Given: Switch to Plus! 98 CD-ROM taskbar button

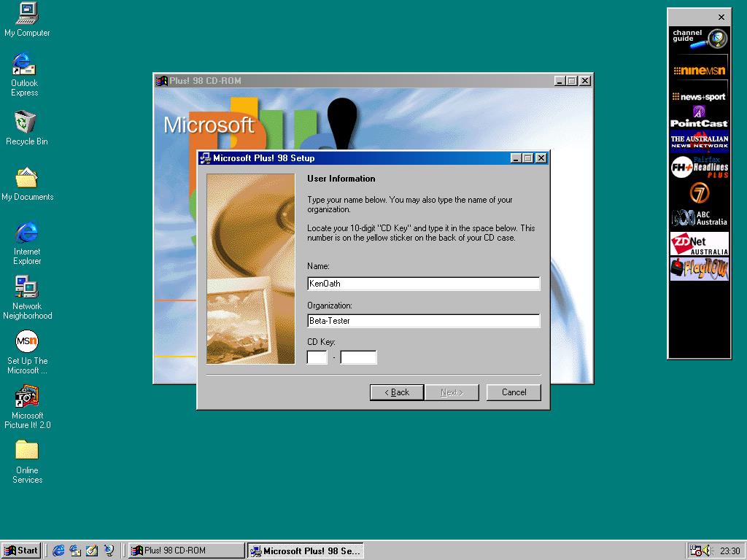Looking at the screenshot, I should coord(186,551).
